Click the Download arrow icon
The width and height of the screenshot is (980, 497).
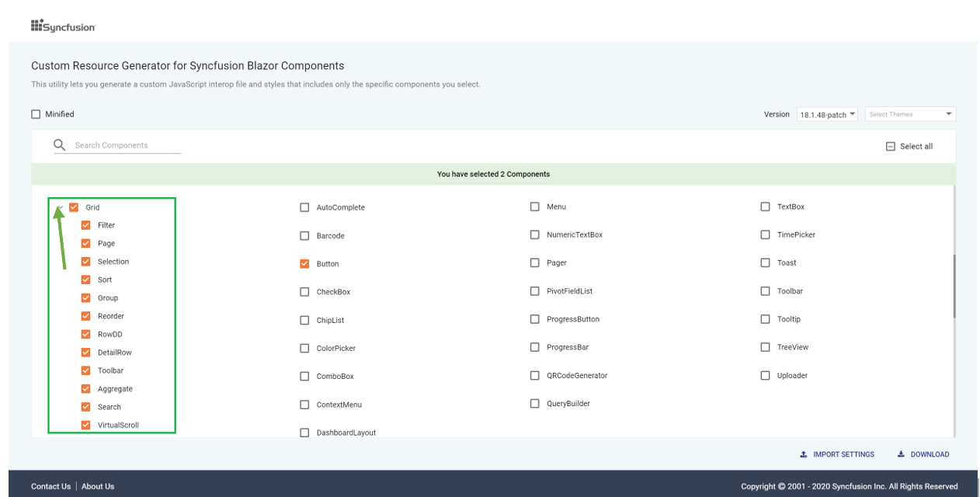[x=901, y=454]
